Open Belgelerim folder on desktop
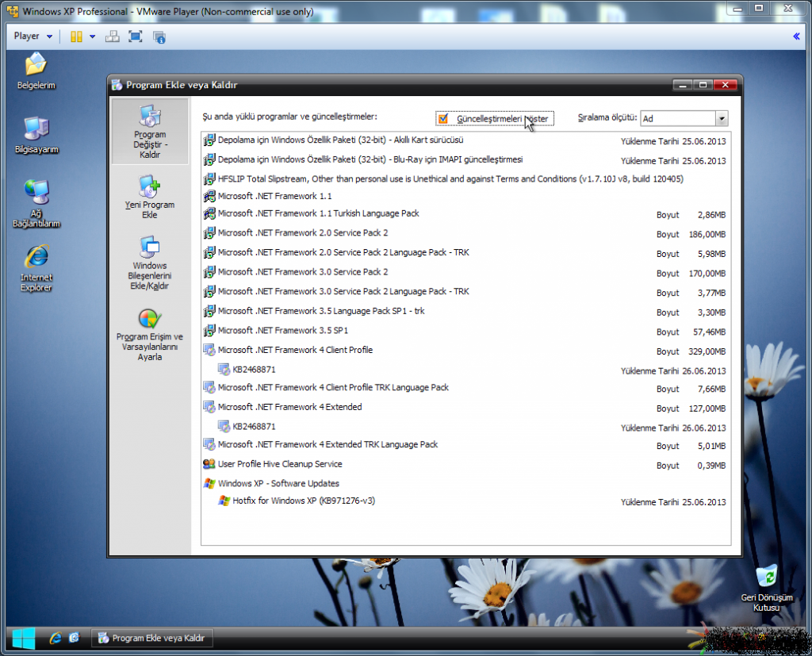 (x=36, y=71)
